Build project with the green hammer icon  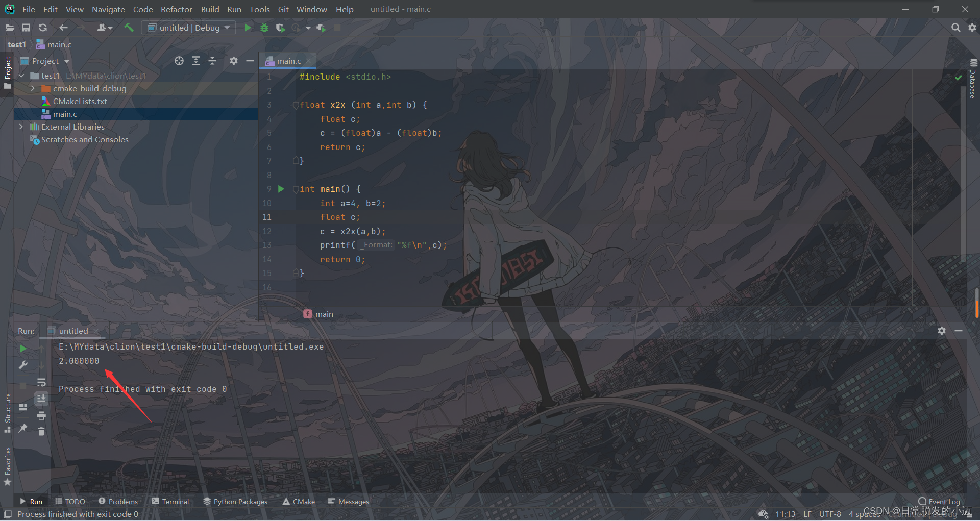129,28
